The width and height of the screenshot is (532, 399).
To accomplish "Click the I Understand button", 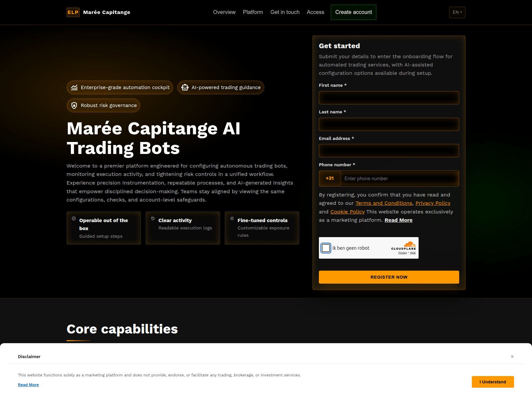I will [493, 382].
